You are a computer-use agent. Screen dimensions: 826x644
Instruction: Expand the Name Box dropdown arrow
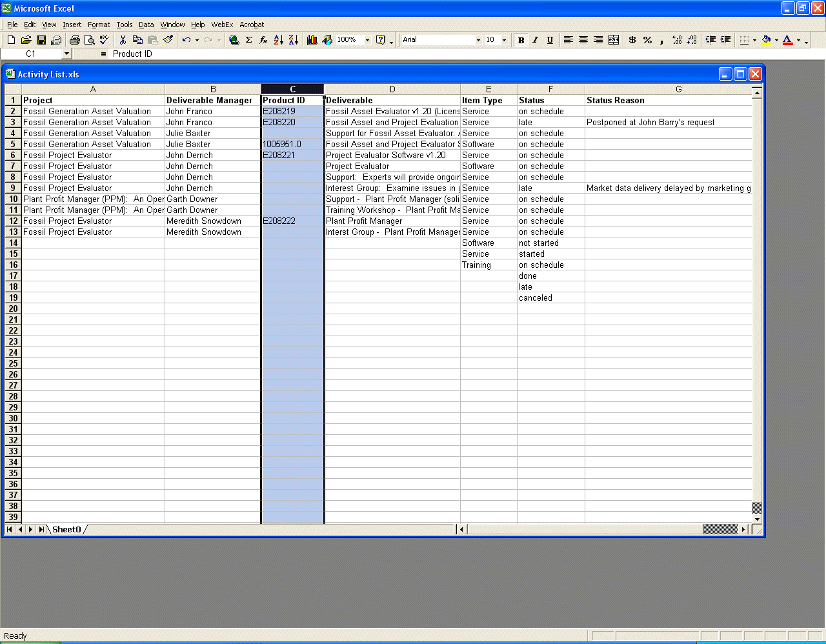tap(66, 54)
